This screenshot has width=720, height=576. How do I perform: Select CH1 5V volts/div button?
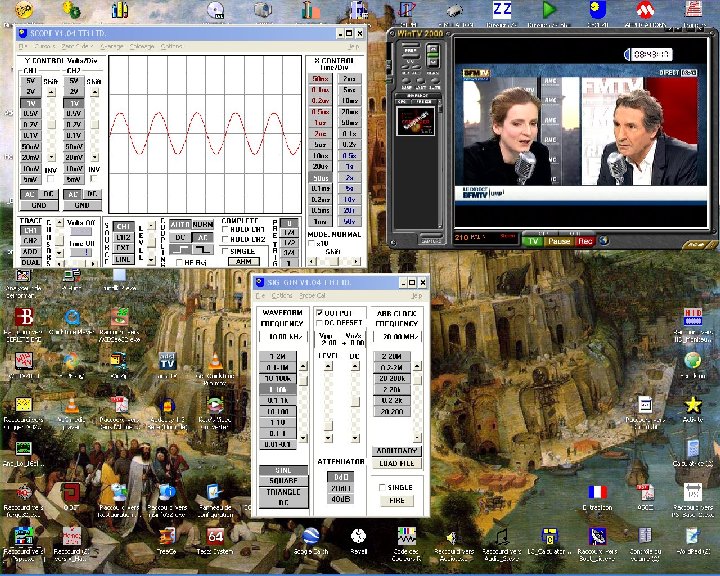pyautogui.click(x=30, y=81)
